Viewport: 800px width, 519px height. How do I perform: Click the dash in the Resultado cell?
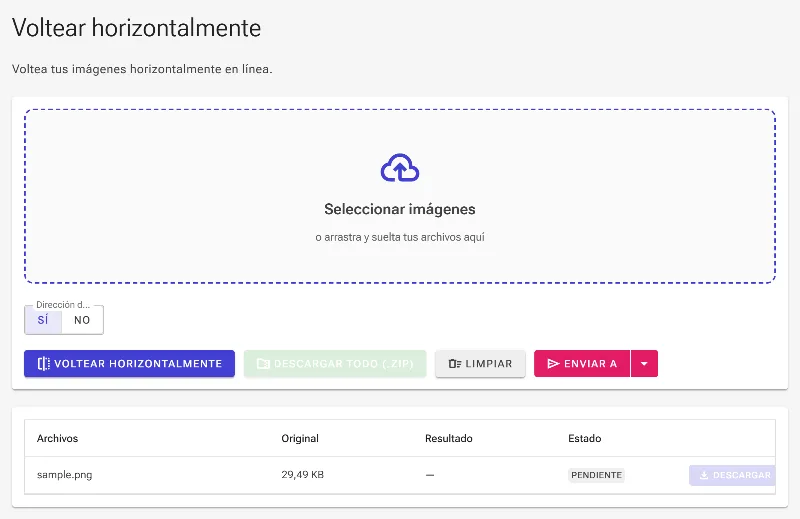(x=430, y=475)
